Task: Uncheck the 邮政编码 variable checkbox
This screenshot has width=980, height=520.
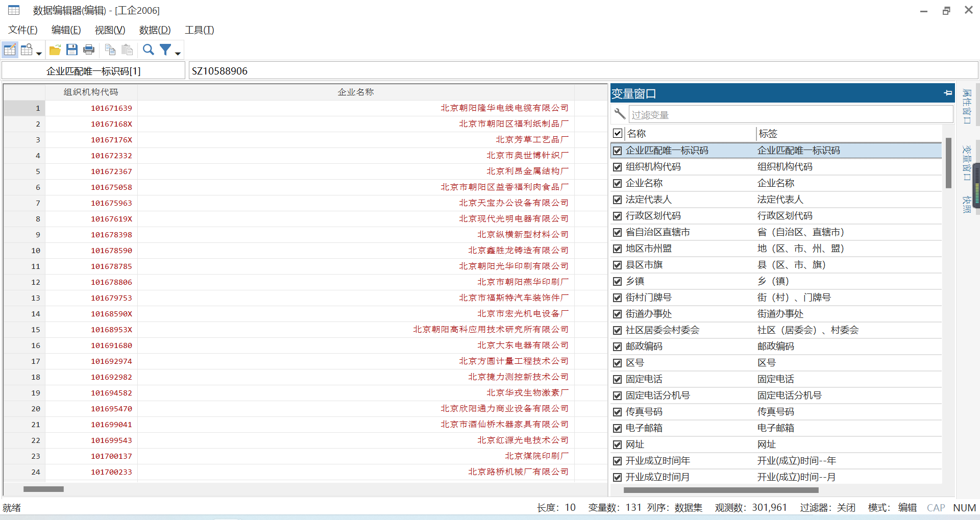Action: [x=618, y=346]
